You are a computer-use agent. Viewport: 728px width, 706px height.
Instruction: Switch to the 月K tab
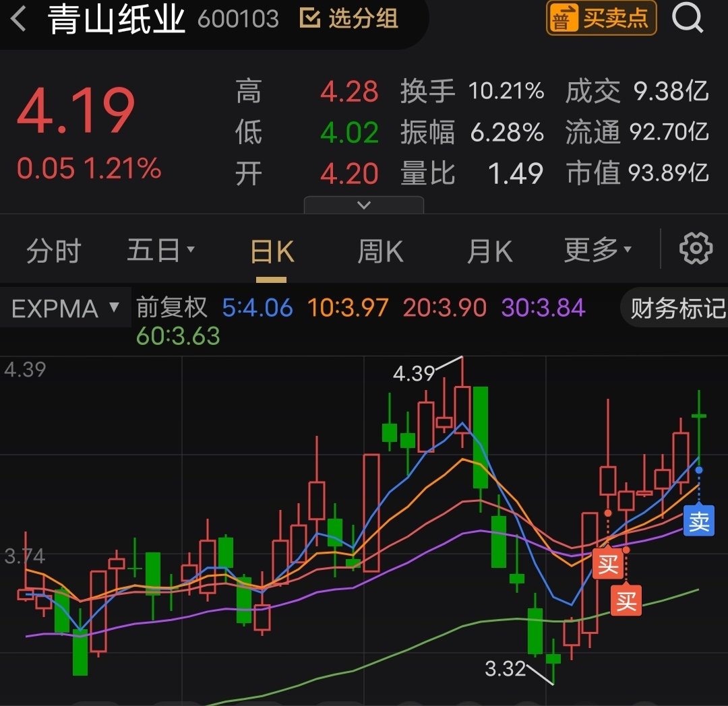(x=489, y=253)
